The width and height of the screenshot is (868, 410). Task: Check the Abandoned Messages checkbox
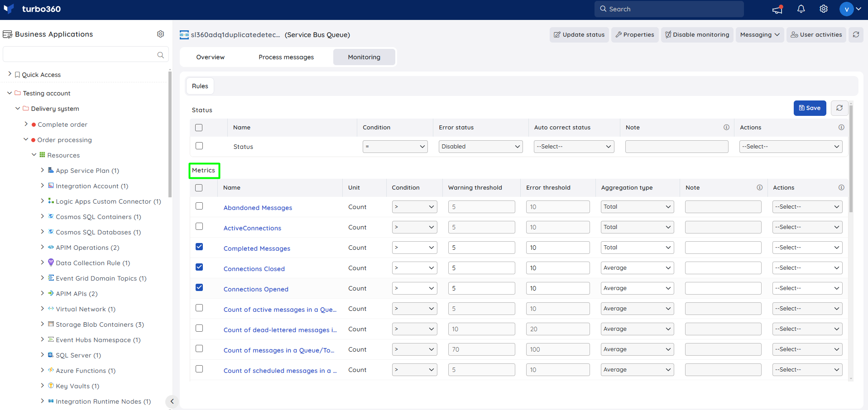[x=199, y=206]
